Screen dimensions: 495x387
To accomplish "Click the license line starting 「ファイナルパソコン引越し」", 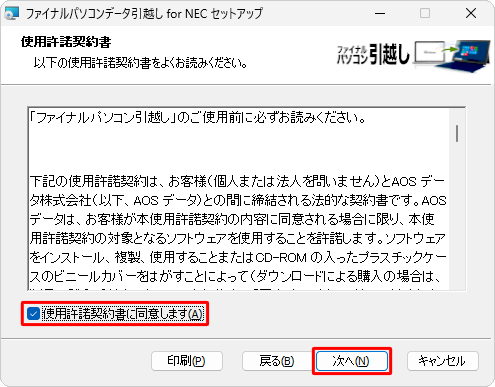I will [198, 118].
